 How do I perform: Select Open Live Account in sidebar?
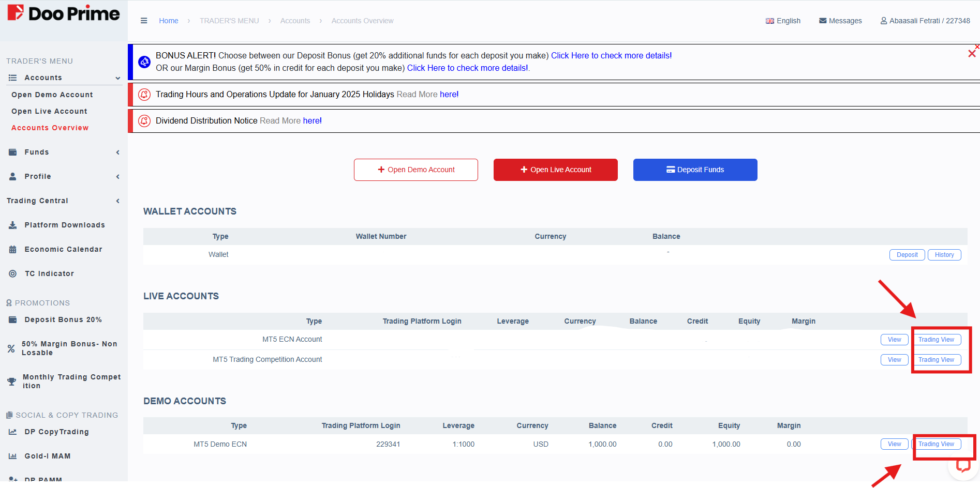click(x=49, y=111)
